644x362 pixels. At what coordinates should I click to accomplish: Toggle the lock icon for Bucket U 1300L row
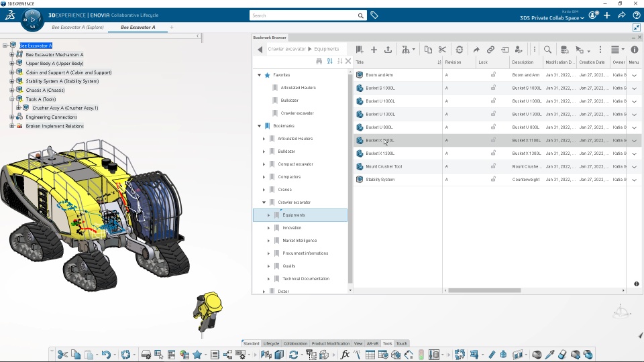493,114
